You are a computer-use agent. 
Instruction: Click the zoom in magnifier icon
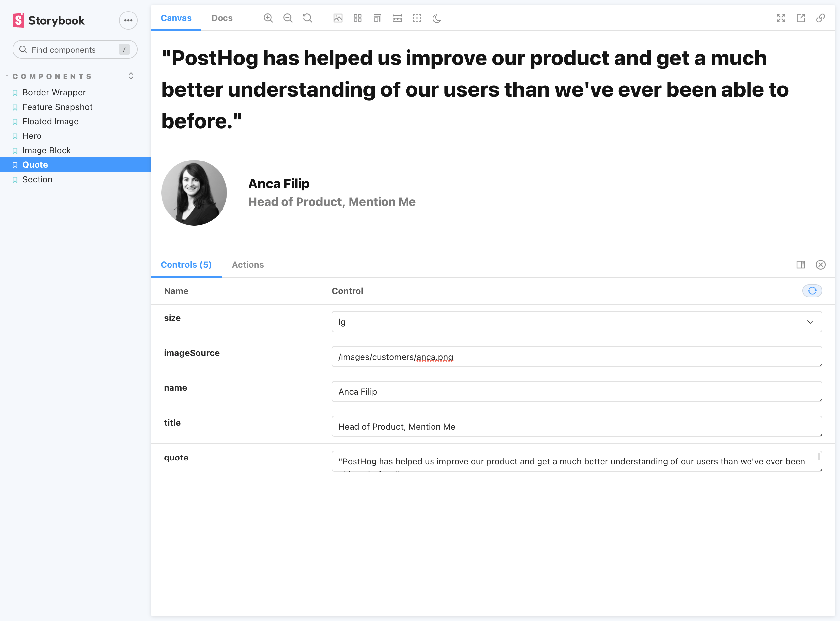(268, 18)
